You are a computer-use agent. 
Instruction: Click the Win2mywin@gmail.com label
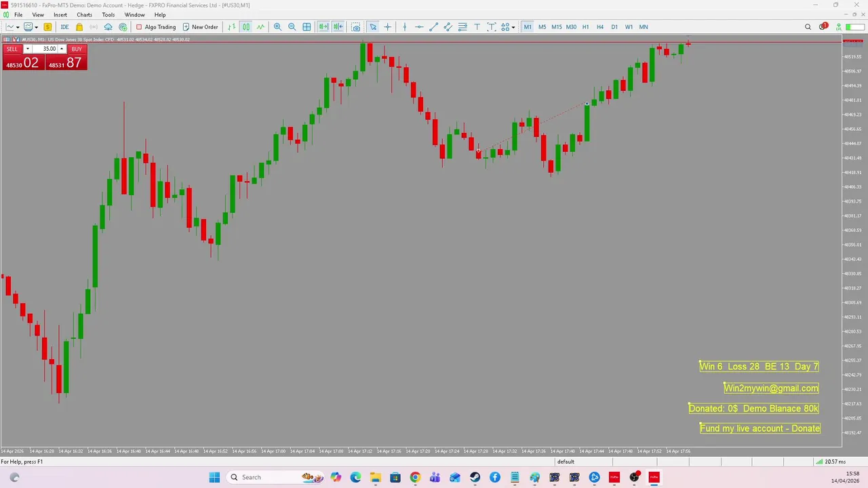(771, 388)
